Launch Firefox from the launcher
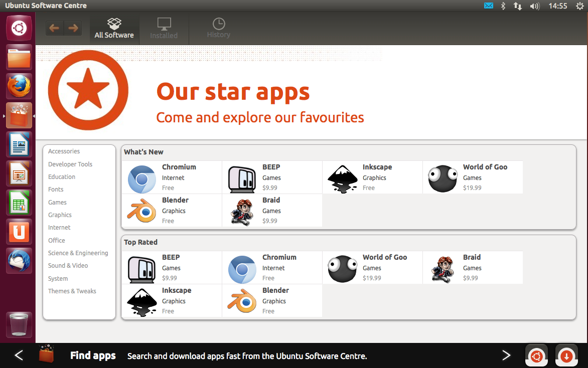Image resolution: width=588 pixels, height=368 pixels. pyautogui.click(x=19, y=86)
